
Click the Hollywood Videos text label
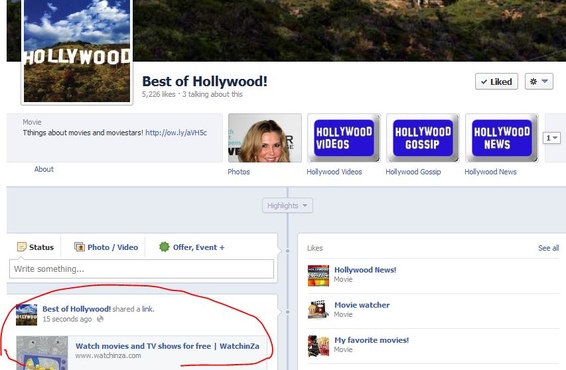[334, 172]
